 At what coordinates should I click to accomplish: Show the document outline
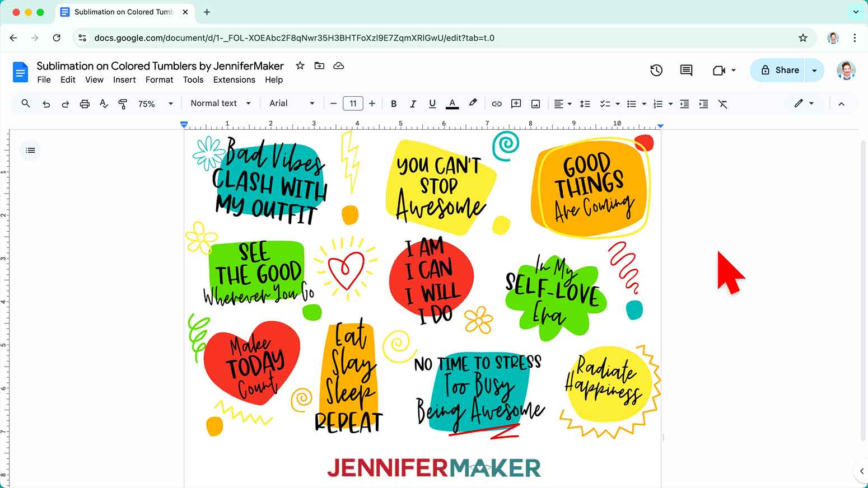(30, 150)
